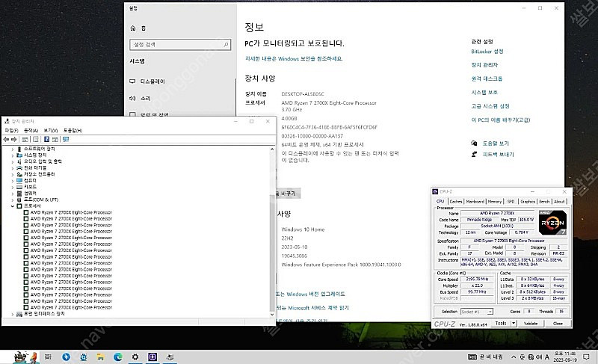Click the search magnifier in Settings search box
This screenshot has width=598, height=364.
(x=226, y=45)
